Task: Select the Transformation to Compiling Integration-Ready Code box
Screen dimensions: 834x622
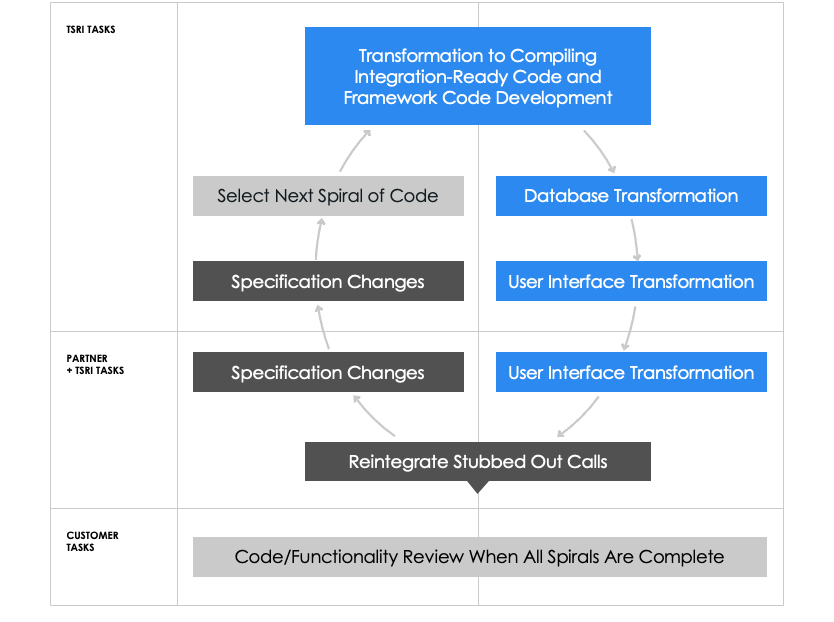Action: pyautogui.click(x=478, y=76)
